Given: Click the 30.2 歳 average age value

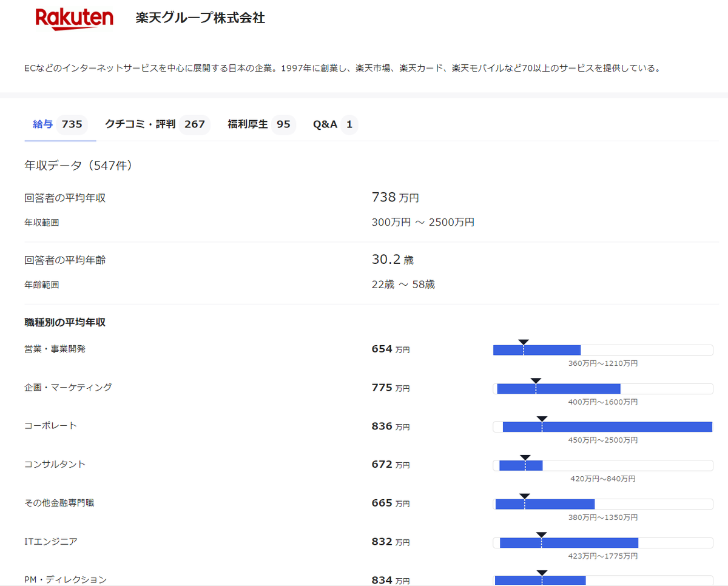Looking at the screenshot, I should click(x=393, y=260).
